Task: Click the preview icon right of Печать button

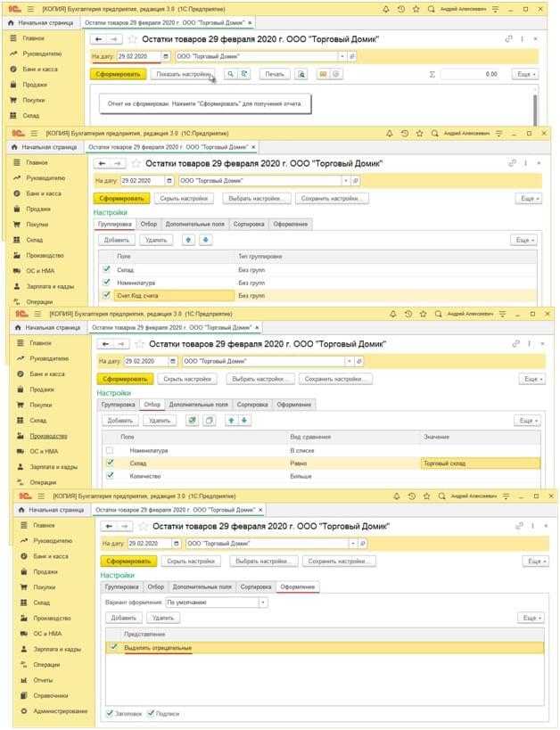Action: 302,75
